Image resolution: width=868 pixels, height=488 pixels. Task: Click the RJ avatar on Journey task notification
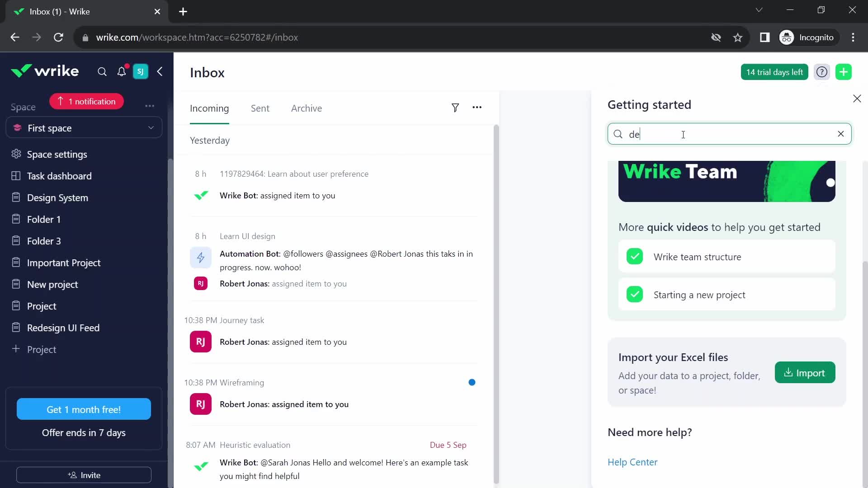(201, 342)
